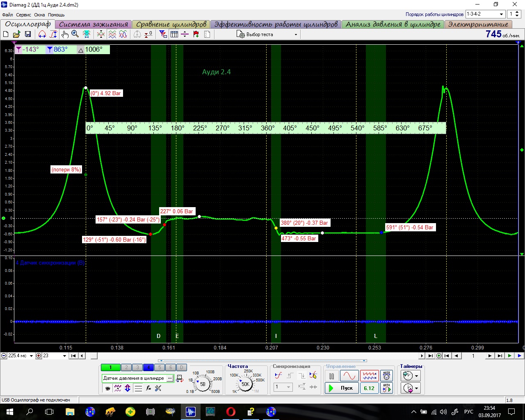Open the Помощь menu
Image resolution: width=525 pixels, height=420 pixels.
coord(56,15)
